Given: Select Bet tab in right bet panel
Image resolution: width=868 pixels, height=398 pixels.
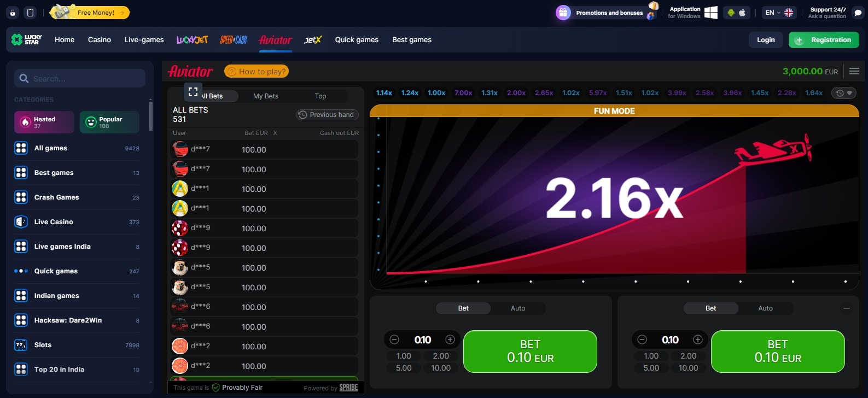Looking at the screenshot, I should tap(710, 308).
